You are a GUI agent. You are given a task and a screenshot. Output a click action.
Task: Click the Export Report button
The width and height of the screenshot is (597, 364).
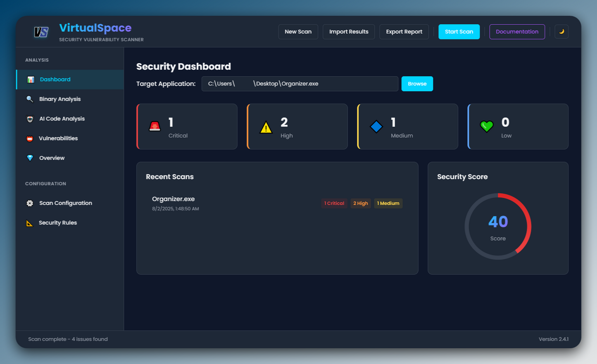click(x=404, y=32)
